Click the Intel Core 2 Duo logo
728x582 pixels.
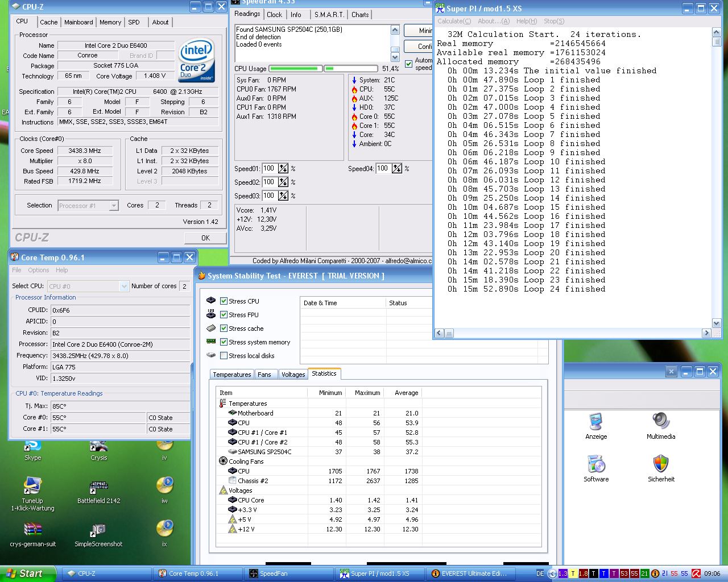click(x=196, y=60)
